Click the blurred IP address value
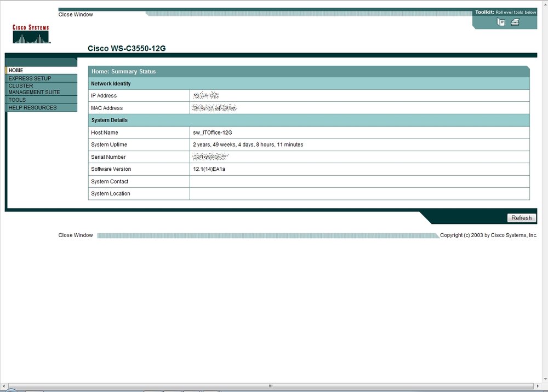 click(x=206, y=95)
